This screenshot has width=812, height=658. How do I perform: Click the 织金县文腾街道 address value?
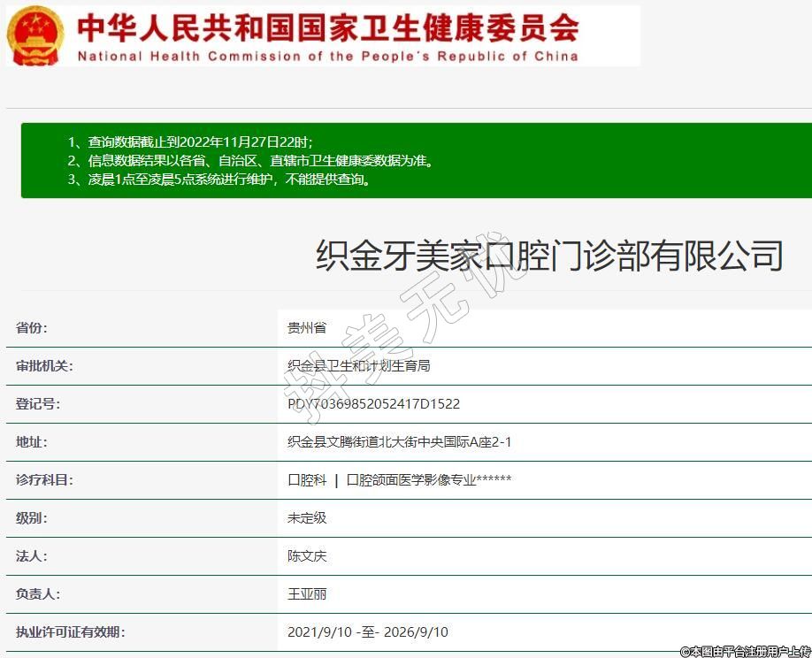[399, 442]
